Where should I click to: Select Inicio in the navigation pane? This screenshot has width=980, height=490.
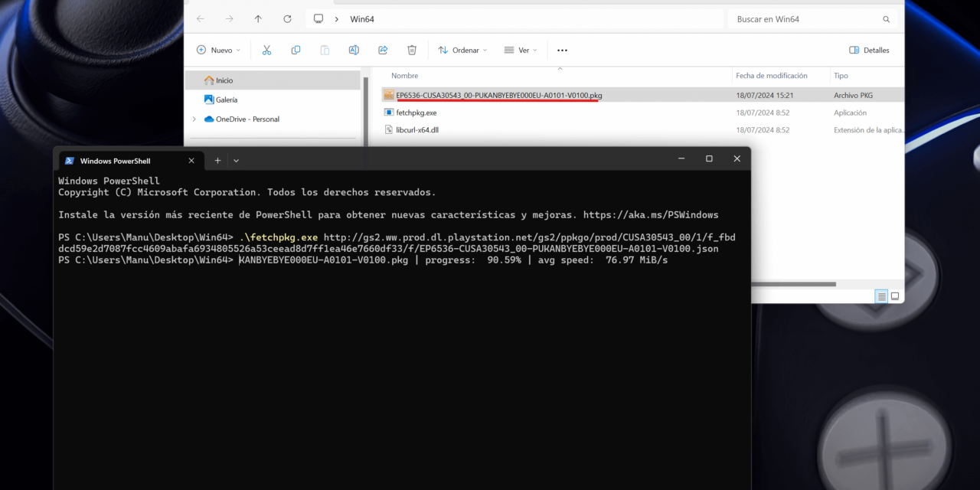pyautogui.click(x=274, y=80)
